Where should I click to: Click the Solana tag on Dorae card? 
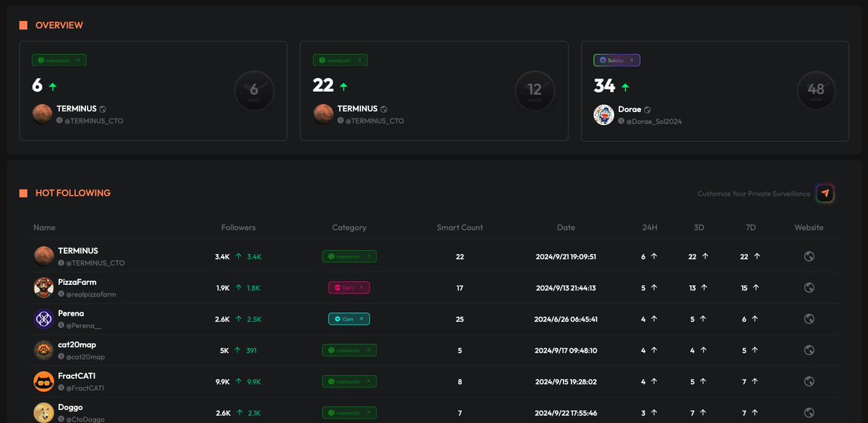click(x=617, y=60)
